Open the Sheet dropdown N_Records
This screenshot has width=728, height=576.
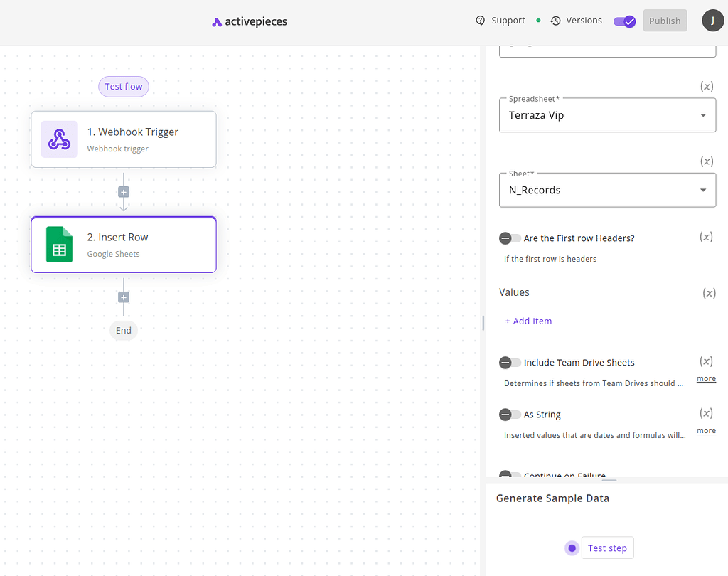607,190
